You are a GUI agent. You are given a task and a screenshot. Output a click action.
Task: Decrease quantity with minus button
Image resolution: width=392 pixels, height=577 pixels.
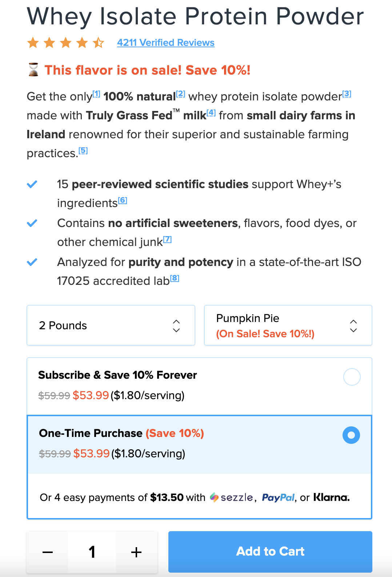48,552
